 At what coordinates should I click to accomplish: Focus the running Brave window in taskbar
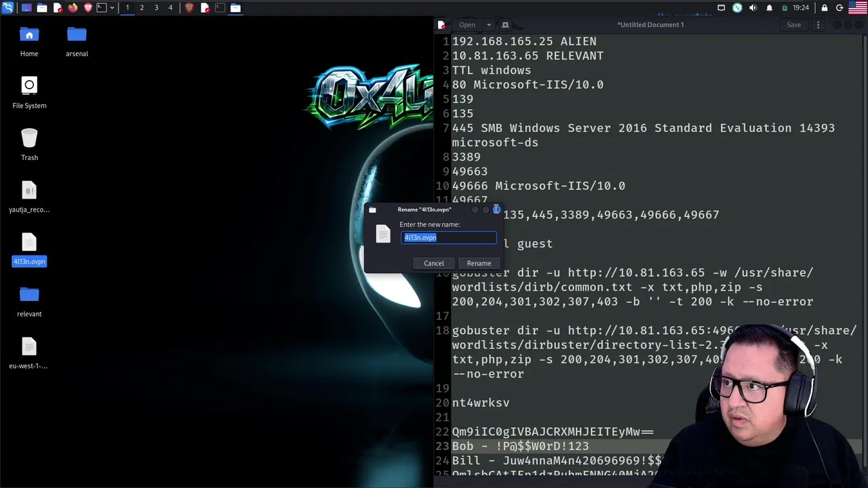(189, 7)
